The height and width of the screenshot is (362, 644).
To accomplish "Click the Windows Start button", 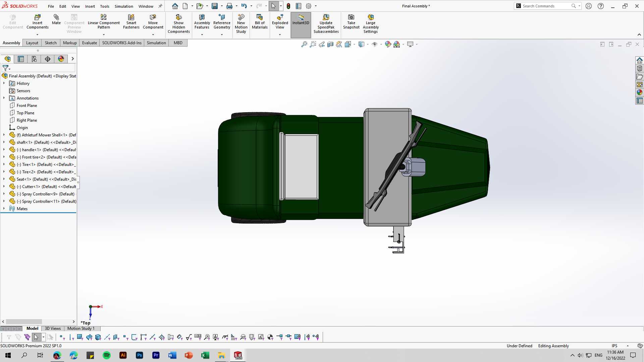I will 8,355.
